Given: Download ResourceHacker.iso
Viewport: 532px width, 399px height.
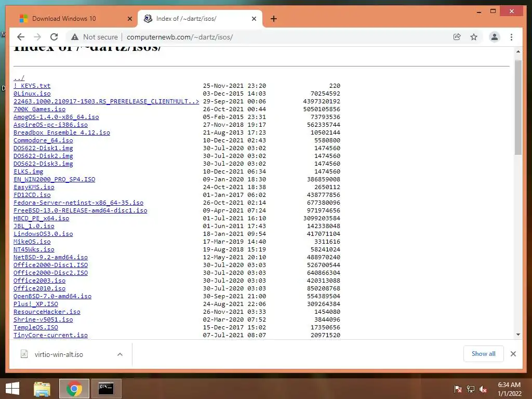Looking at the screenshot, I should 47,312.
